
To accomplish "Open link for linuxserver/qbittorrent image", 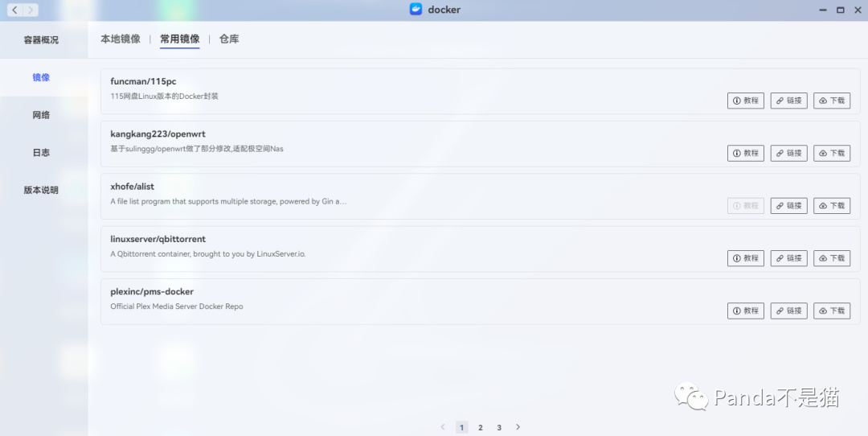I will tap(789, 258).
